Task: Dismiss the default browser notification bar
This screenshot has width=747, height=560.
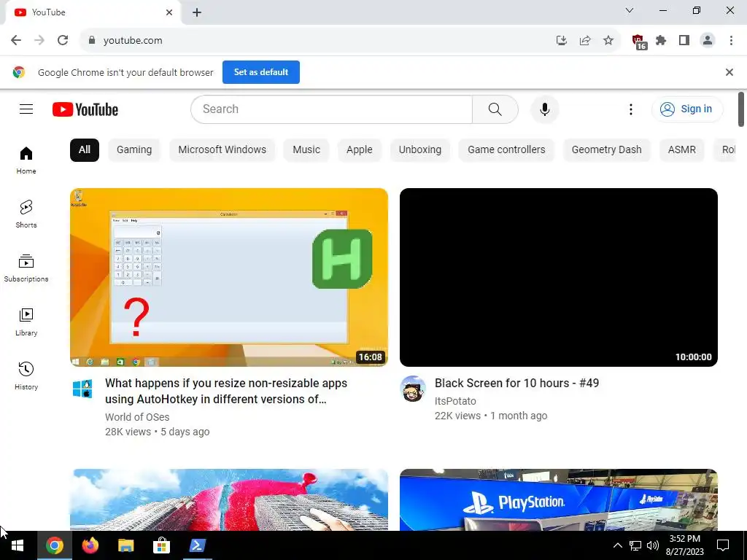Action: point(729,72)
